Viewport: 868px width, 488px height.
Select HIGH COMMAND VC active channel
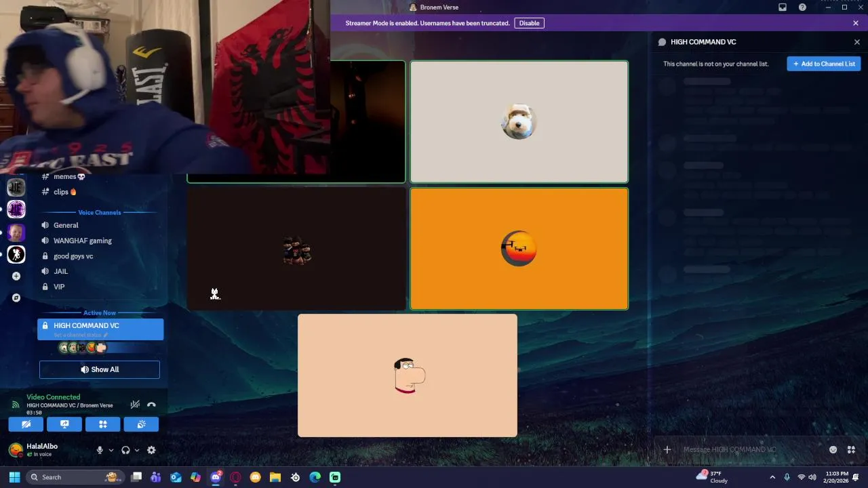pos(100,329)
